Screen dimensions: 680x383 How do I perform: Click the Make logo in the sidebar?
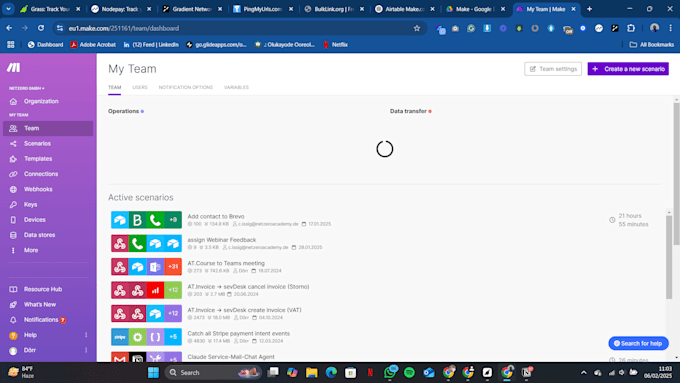coord(13,68)
